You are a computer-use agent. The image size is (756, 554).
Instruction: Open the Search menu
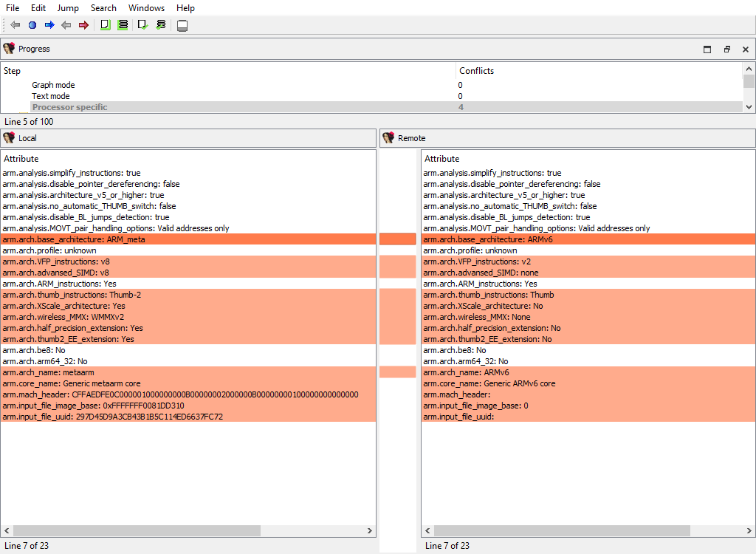pyautogui.click(x=103, y=8)
